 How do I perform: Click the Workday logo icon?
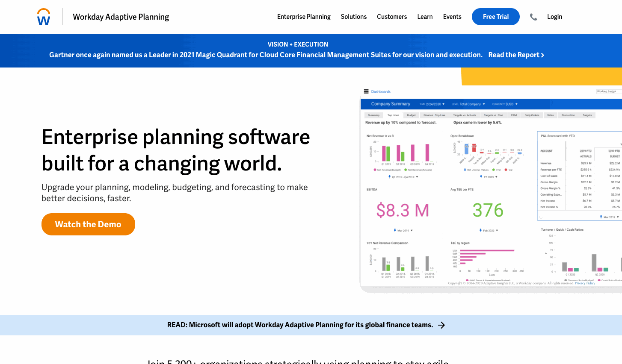coord(44,17)
